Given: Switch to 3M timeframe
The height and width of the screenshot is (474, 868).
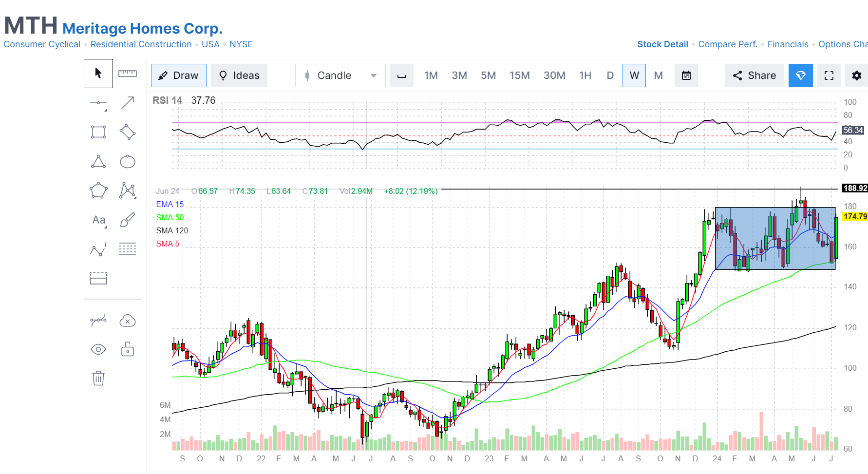Looking at the screenshot, I should click(x=459, y=76).
